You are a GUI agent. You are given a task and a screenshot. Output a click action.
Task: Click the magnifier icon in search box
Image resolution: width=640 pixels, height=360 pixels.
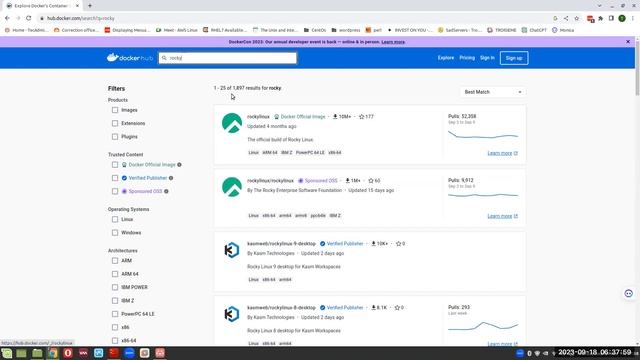click(x=164, y=58)
